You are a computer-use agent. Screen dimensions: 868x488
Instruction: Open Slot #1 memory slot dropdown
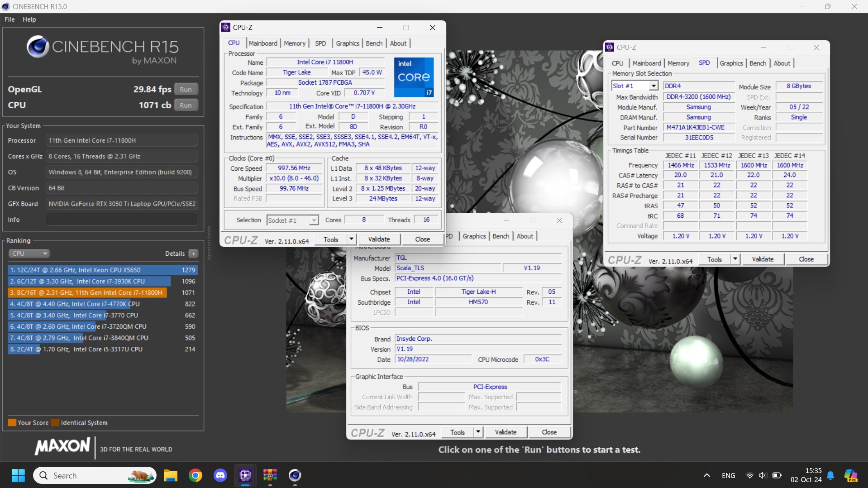(634, 86)
